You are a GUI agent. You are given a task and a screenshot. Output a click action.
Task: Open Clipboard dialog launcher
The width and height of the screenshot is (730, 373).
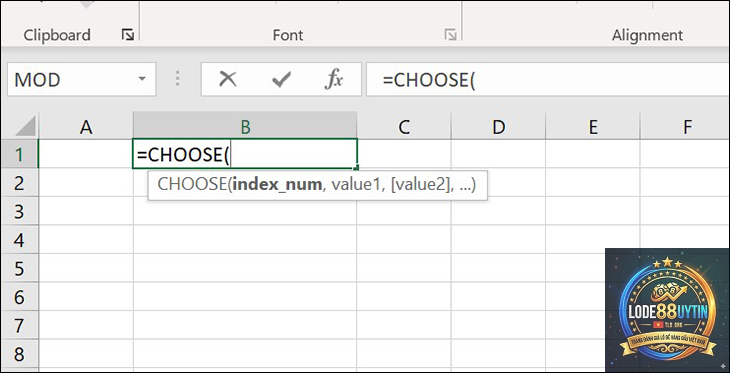click(x=127, y=35)
